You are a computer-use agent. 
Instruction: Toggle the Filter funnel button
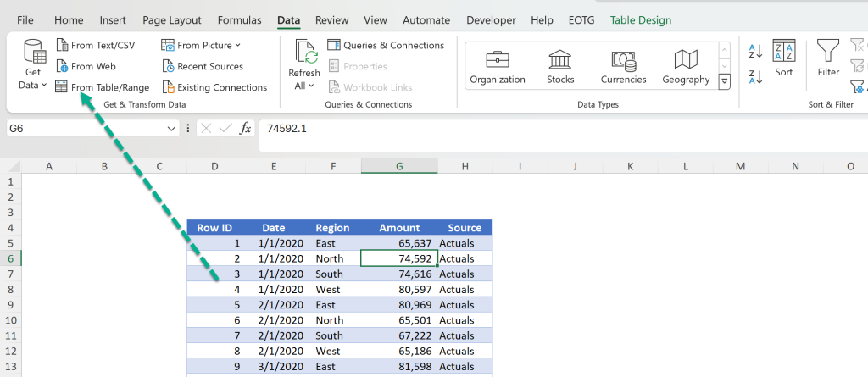828,58
